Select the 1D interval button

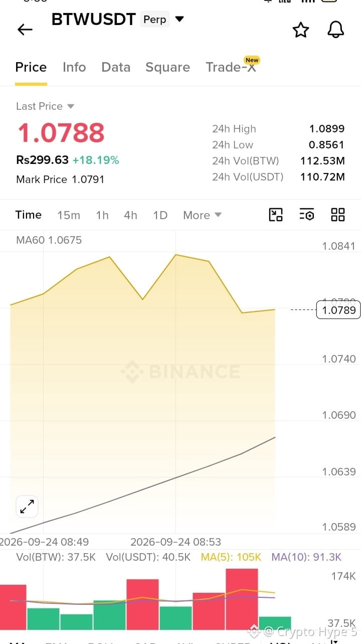coord(160,215)
